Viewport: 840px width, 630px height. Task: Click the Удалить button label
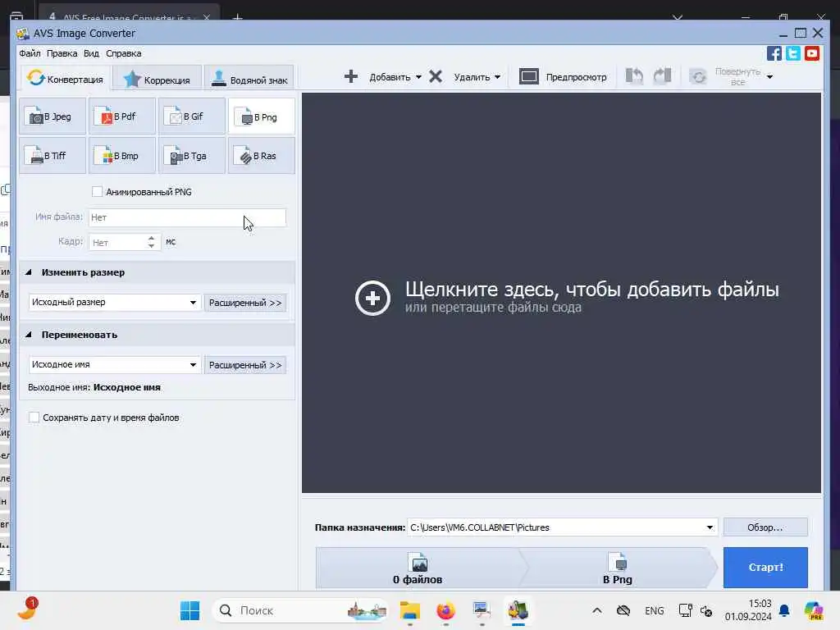point(472,77)
